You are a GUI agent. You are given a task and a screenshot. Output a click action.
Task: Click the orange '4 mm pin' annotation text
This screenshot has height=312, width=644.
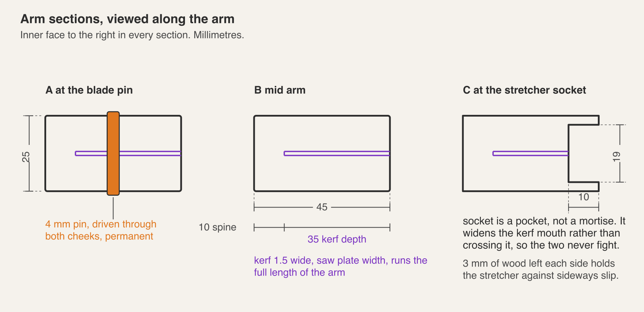(101, 230)
